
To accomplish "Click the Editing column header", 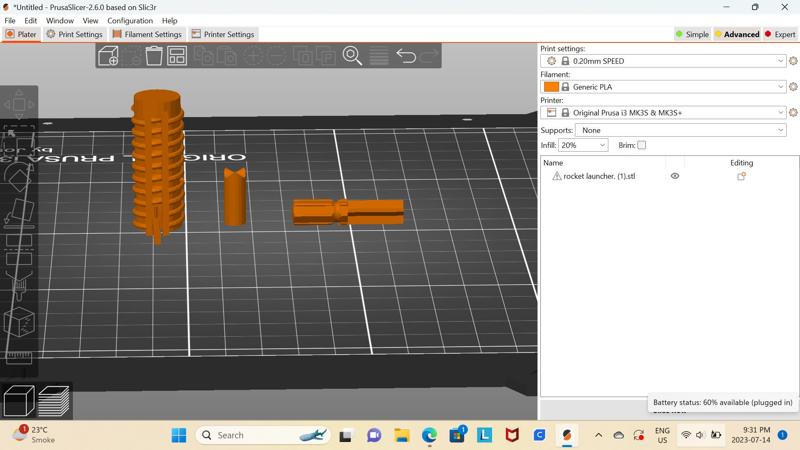I will (741, 163).
